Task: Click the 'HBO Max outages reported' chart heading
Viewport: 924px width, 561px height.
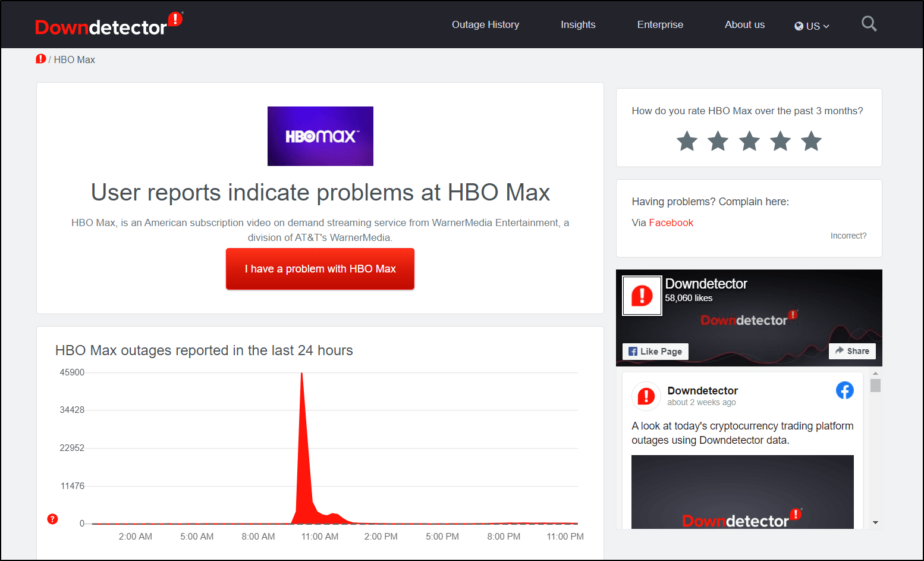Action: tap(204, 350)
